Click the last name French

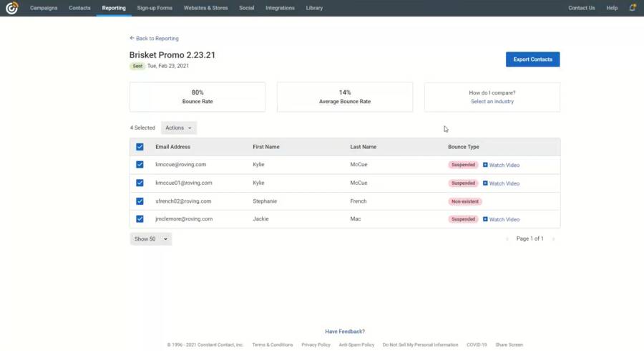click(x=358, y=201)
